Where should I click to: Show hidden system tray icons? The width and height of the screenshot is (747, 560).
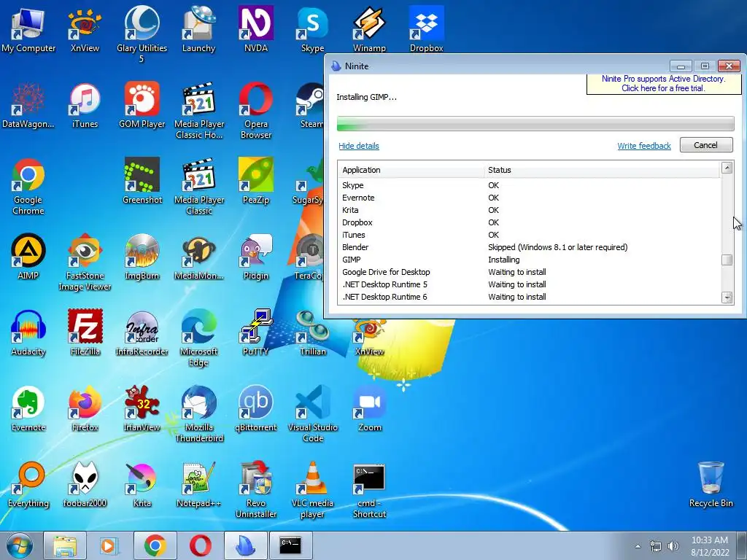(638, 546)
